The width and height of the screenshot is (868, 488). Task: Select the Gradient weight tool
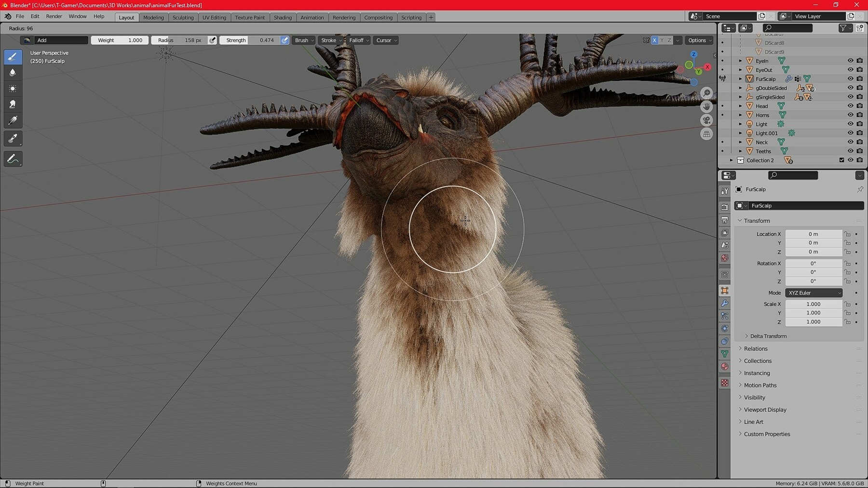13,120
